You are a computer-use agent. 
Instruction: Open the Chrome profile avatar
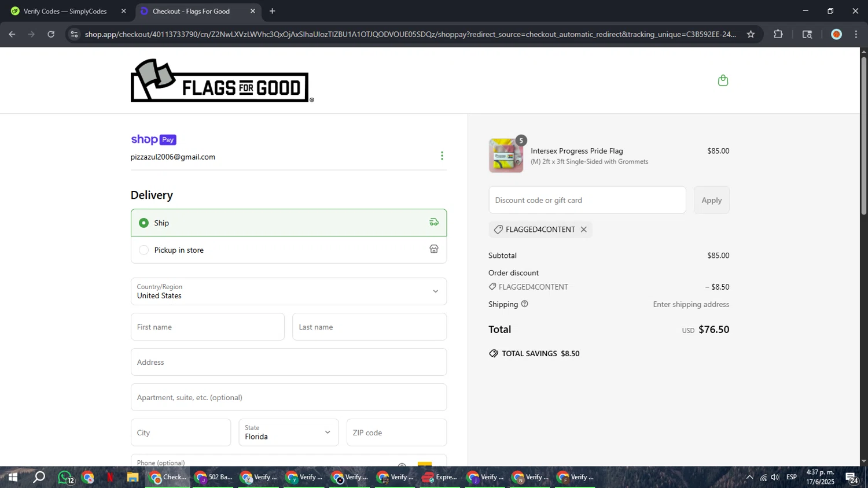836,34
